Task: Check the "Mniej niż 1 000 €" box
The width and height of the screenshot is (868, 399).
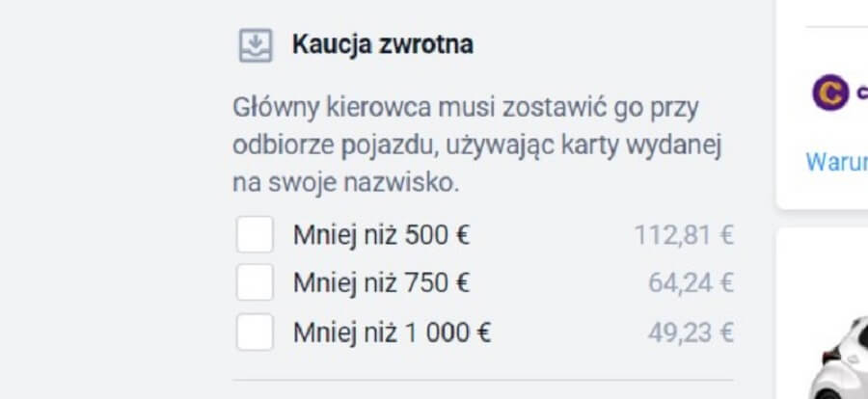Action: (x=255, y=332)
